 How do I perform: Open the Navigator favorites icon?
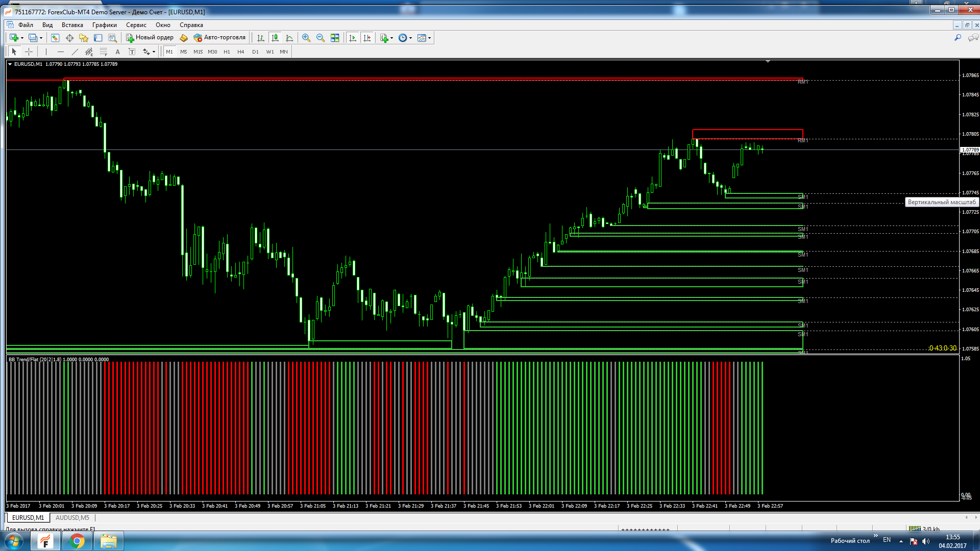click(84, 38)
